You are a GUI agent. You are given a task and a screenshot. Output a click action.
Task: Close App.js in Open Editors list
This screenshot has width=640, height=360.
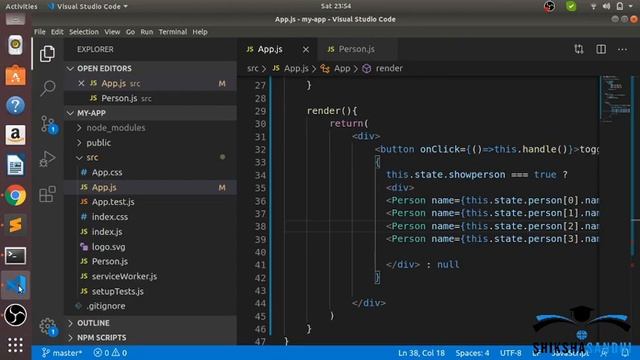(x=81, y=83)
